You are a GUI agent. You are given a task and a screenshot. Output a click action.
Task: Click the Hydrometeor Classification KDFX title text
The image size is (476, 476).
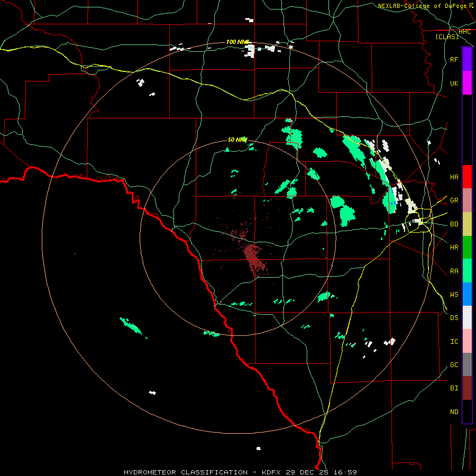pyautogui.click(x=240, y=472)
